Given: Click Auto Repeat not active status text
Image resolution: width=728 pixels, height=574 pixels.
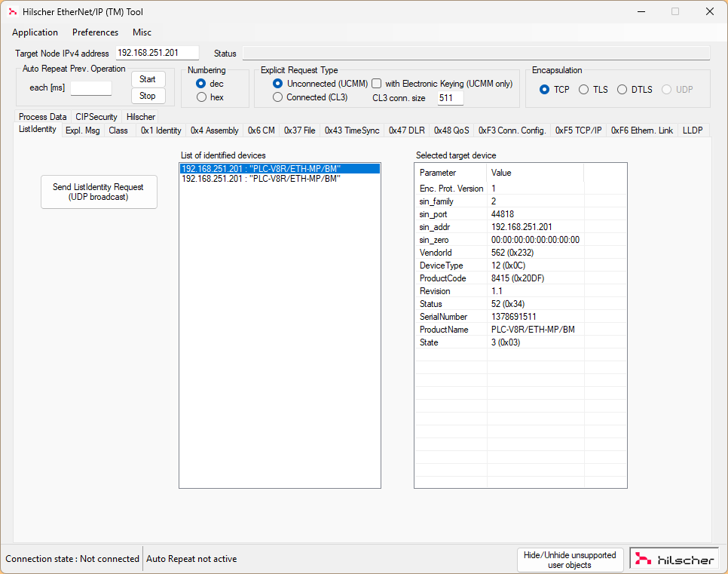Looking at the screenshot, I should (191, 559).
